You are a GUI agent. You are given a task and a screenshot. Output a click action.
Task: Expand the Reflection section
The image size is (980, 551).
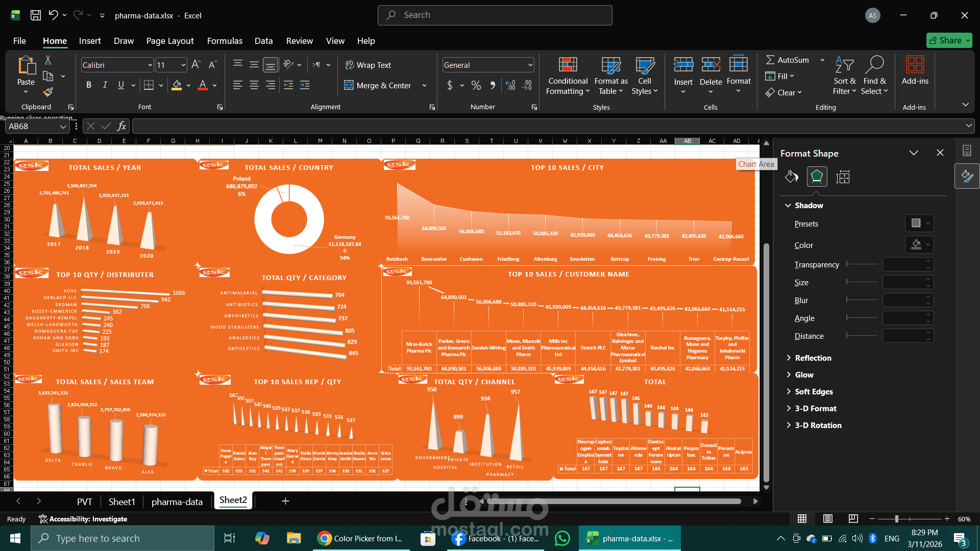(789, 358)
